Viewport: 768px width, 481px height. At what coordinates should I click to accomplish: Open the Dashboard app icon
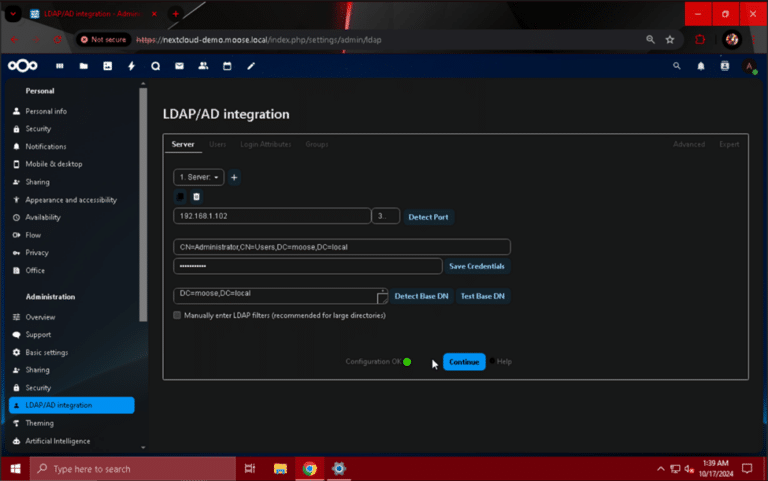coord(60,66)
